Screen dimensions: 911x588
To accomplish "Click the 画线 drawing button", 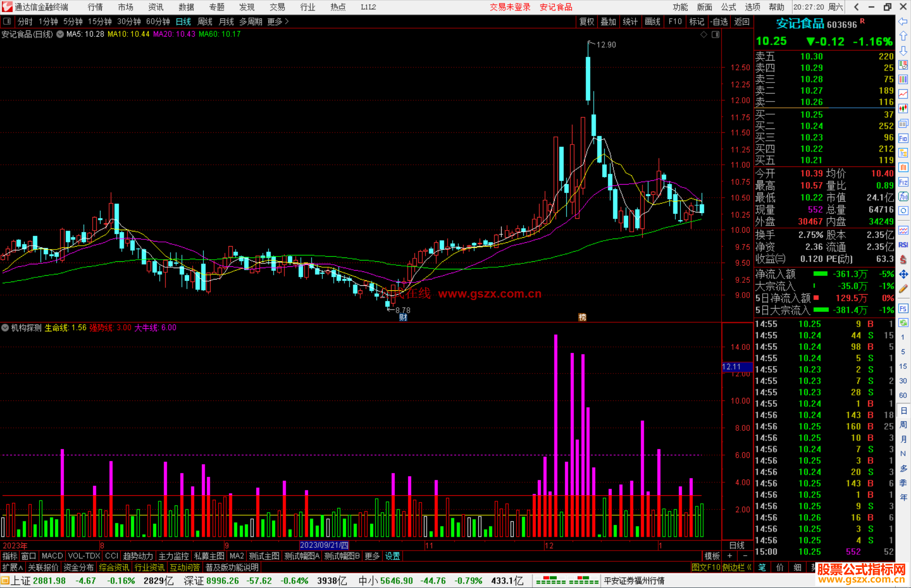I will click(x=652, y=21).
